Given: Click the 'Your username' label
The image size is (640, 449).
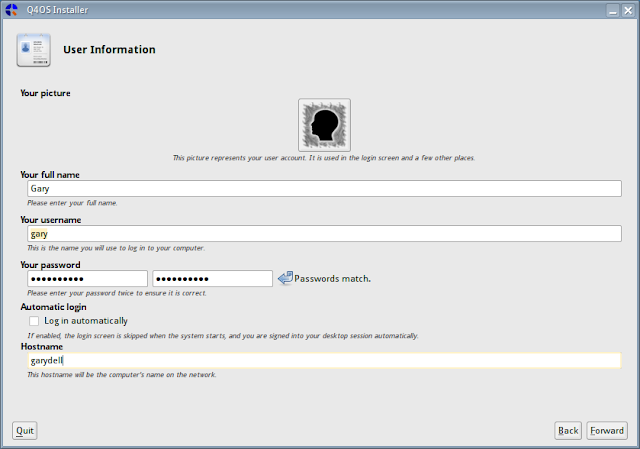Looking at the screenshot, I should 51,220.
